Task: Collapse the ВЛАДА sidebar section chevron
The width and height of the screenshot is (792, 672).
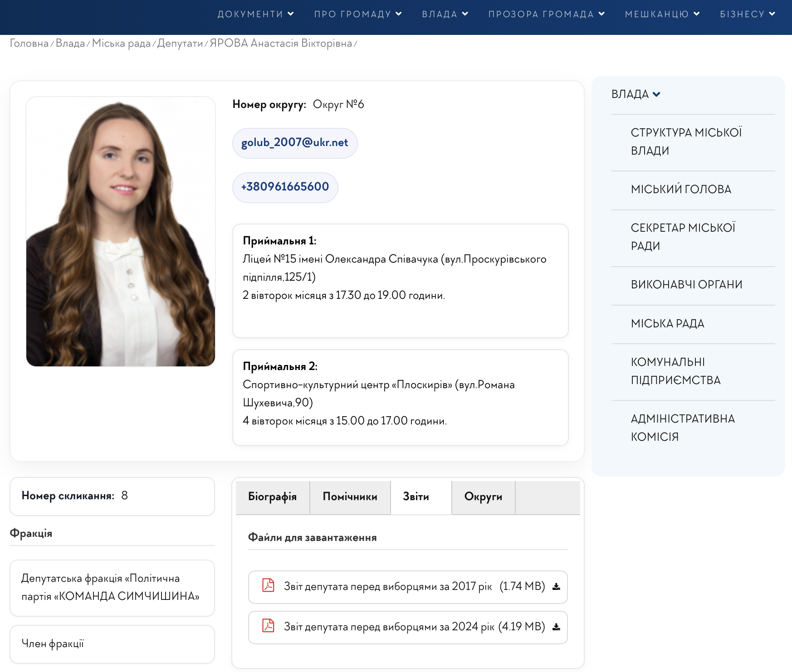Action: (x=656, y=94)
